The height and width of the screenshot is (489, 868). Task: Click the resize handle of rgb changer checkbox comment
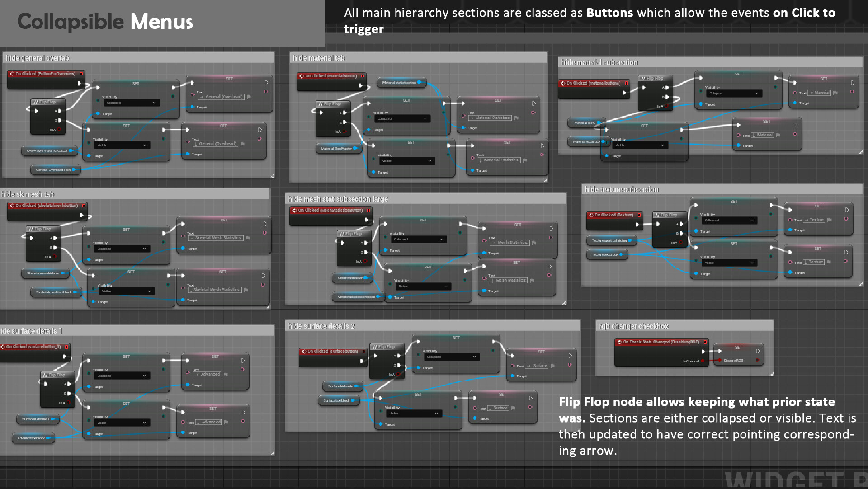tap(772, 374)
